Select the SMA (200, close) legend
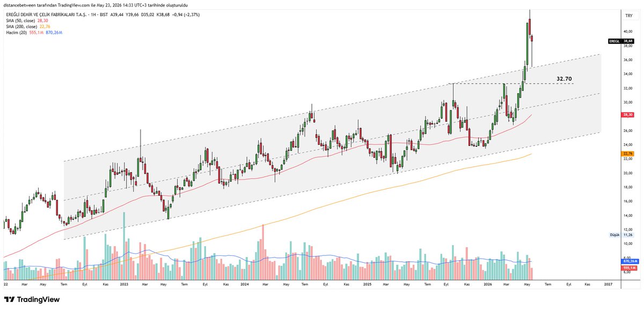 27,27
